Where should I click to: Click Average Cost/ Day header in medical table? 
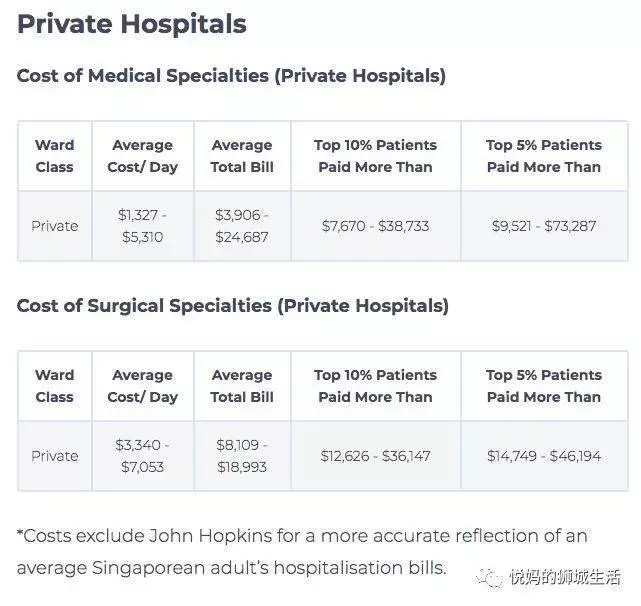[143, 156]
